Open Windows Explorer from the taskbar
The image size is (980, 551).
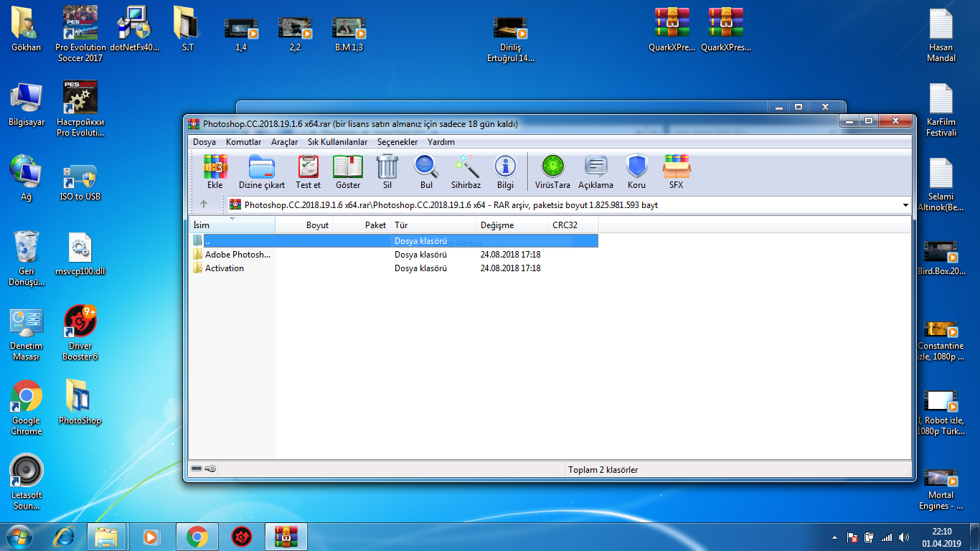tap(106, 536)
